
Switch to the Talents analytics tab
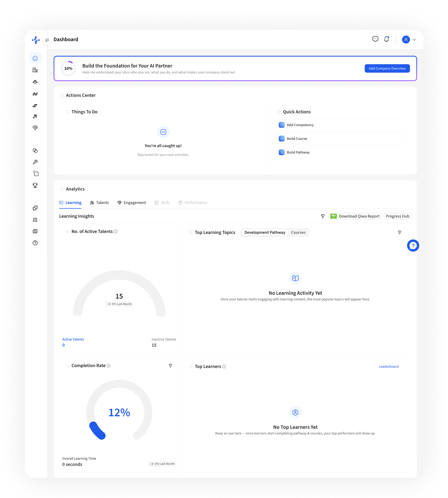[99, 203]
